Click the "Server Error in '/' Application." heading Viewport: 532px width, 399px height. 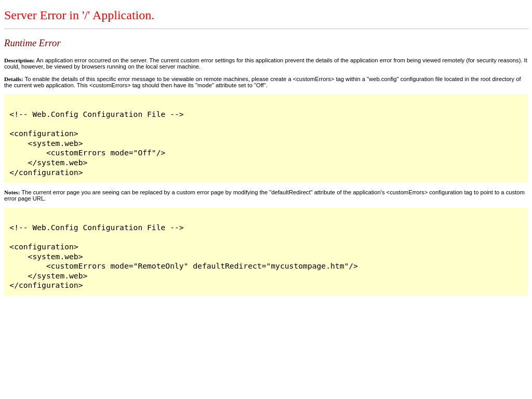pos(79,15)
